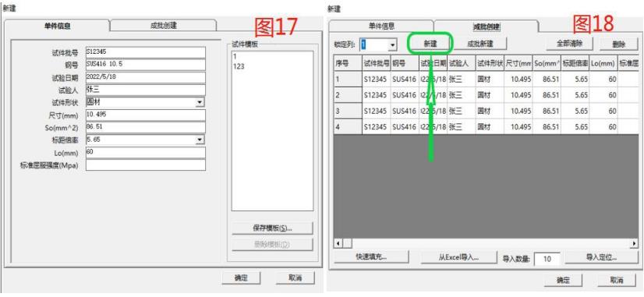Select row number 1 in batch table
This screenshot has width=644, height=297.
[348, 80]
